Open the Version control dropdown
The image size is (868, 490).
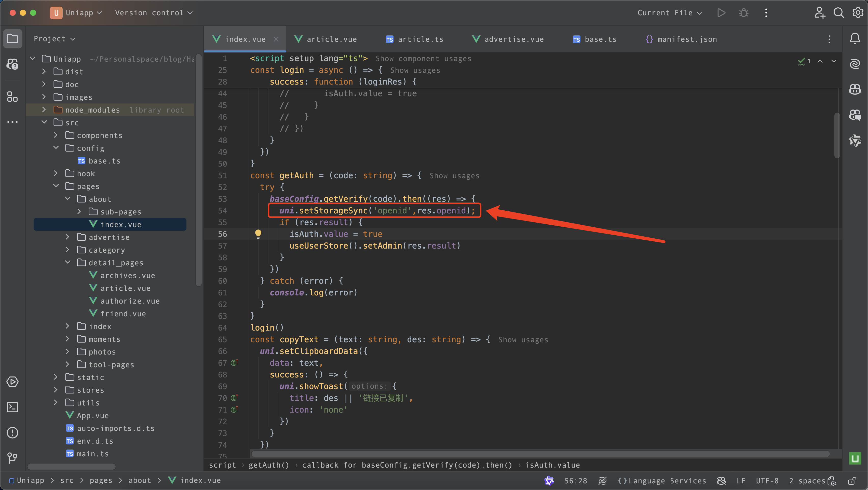154,13
